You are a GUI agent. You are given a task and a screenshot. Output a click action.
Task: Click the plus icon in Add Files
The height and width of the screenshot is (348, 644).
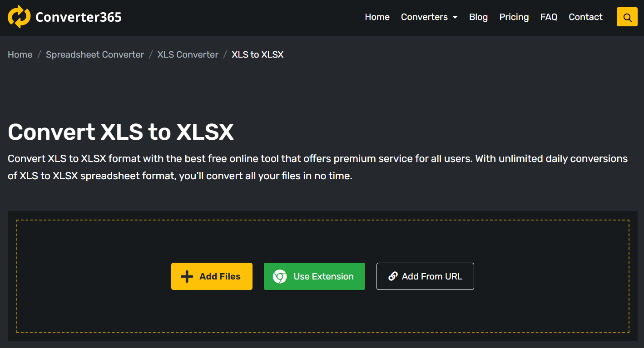tap(187, 276)
